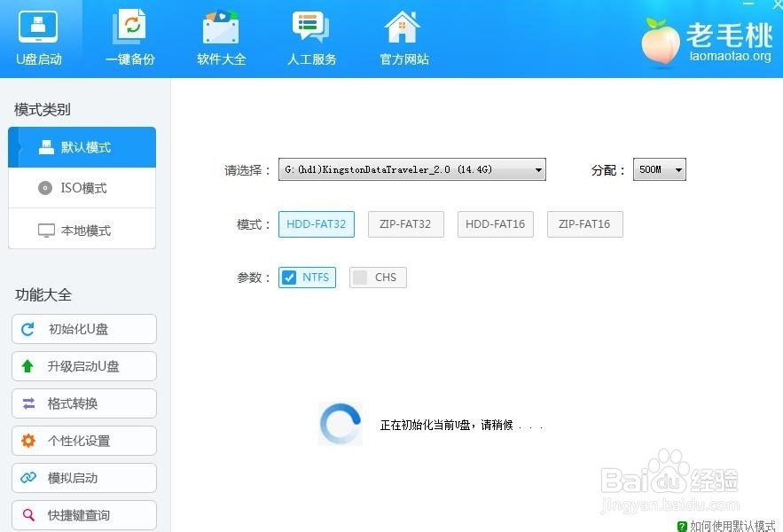Switch to 本地模式
783x532 pixels.
[x=82, y=231]
